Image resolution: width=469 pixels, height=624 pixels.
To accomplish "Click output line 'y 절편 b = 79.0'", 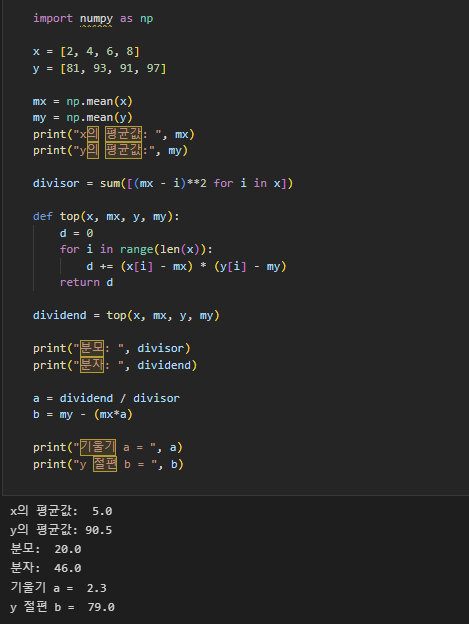I will (62, 607).
